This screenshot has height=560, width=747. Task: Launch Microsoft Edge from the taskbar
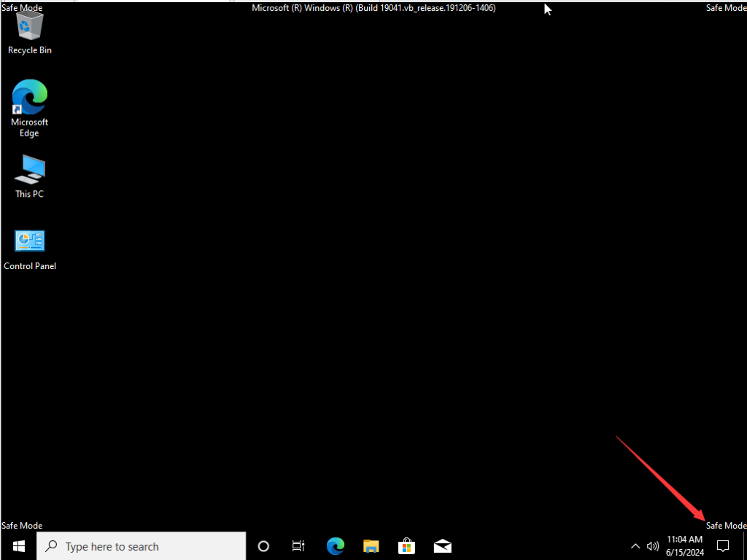(x=336, y=546)
